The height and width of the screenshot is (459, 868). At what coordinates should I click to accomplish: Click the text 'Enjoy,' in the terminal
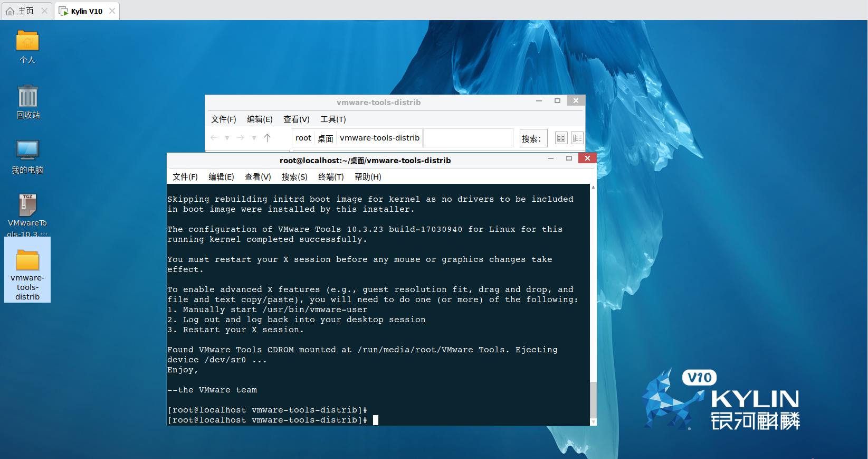point(183,370)
